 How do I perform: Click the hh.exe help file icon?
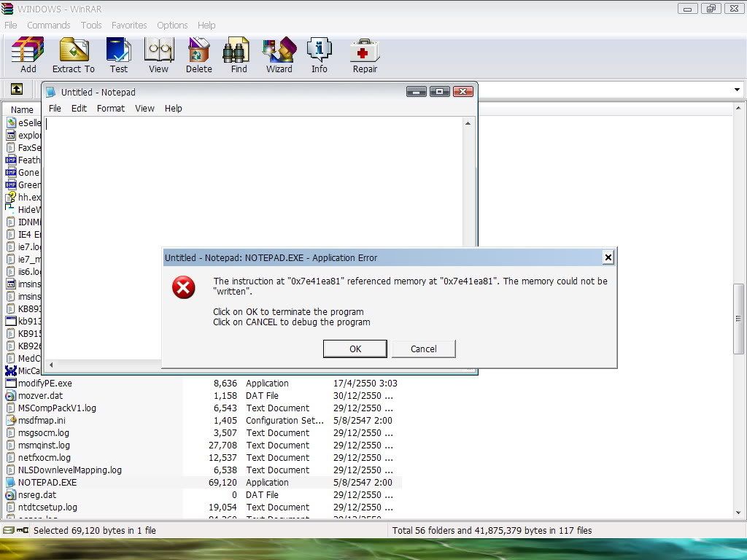(x=10, y=197)
